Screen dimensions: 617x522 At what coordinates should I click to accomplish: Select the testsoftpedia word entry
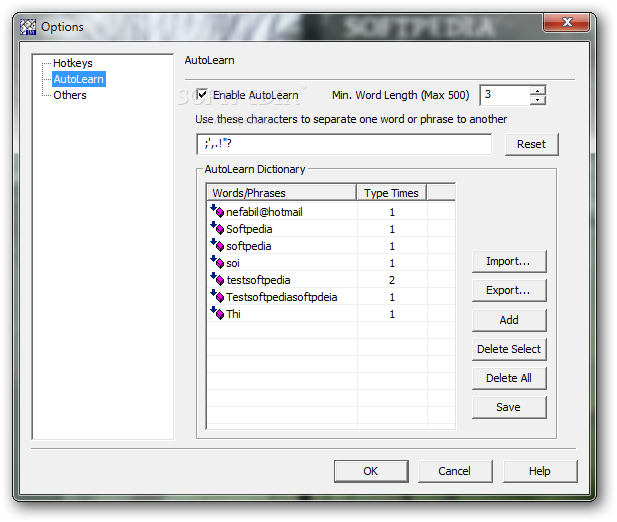[258, 280]
